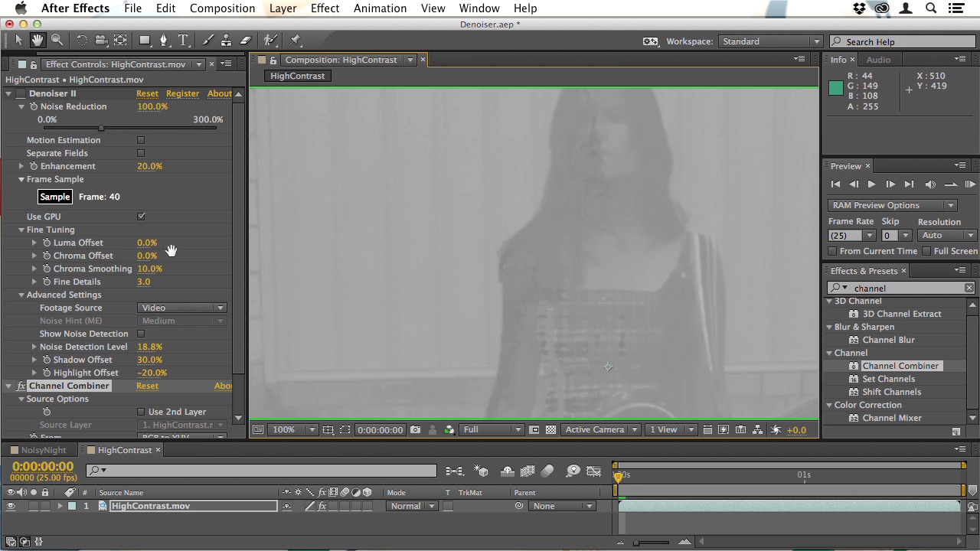
Task: Select the Pen tool
Action: (163, 41)
